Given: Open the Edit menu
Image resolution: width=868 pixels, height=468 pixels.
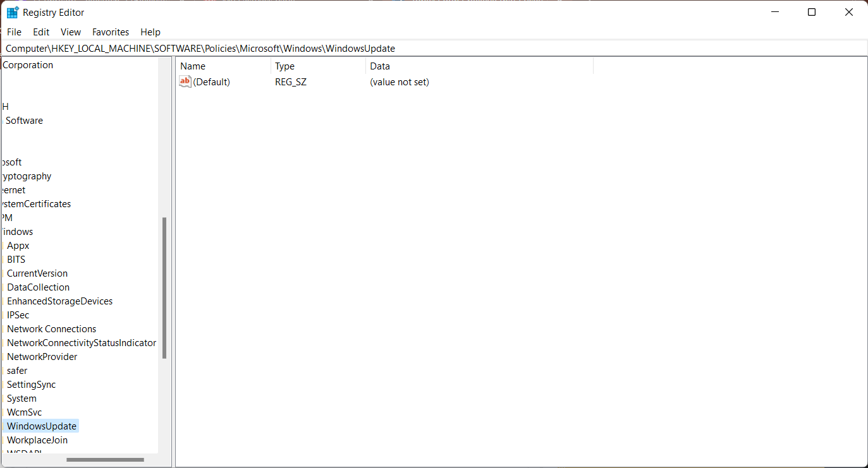Looking at the screenshot, I should pyautogui.click(x=41, y=32).
